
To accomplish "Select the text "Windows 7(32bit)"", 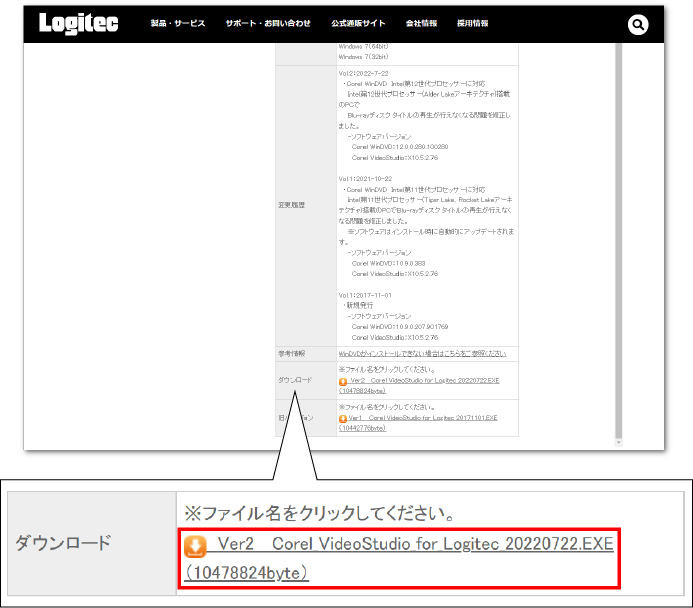I will 363,57.
